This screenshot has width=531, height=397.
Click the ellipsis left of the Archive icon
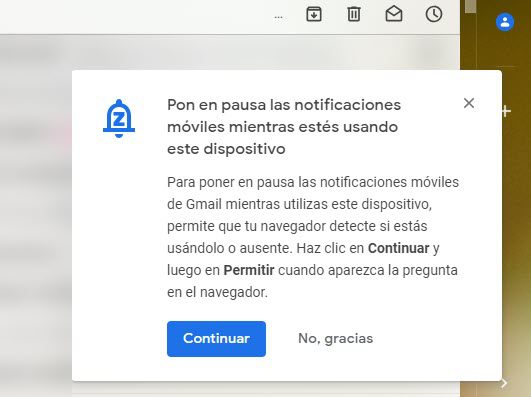tap(278, 17)
